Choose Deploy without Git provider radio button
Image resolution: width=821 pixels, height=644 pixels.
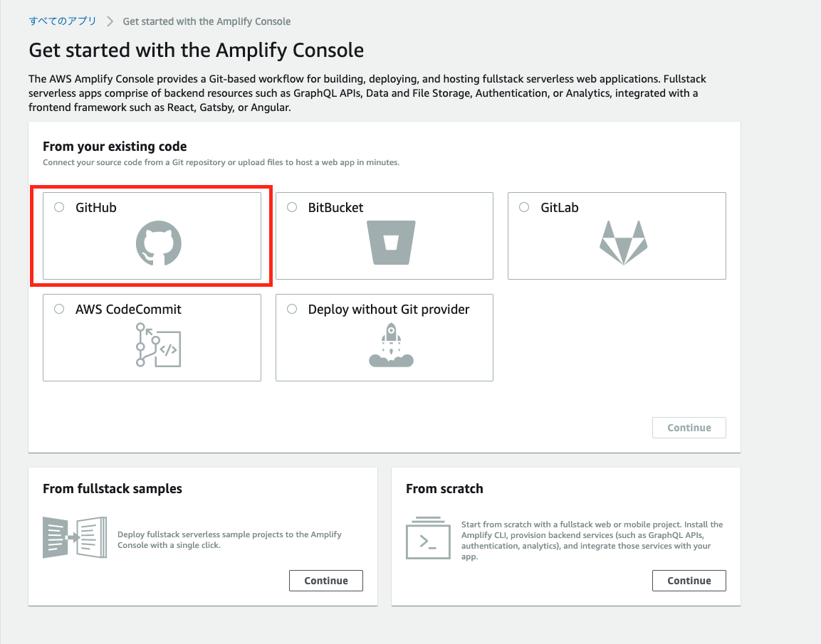292,309
